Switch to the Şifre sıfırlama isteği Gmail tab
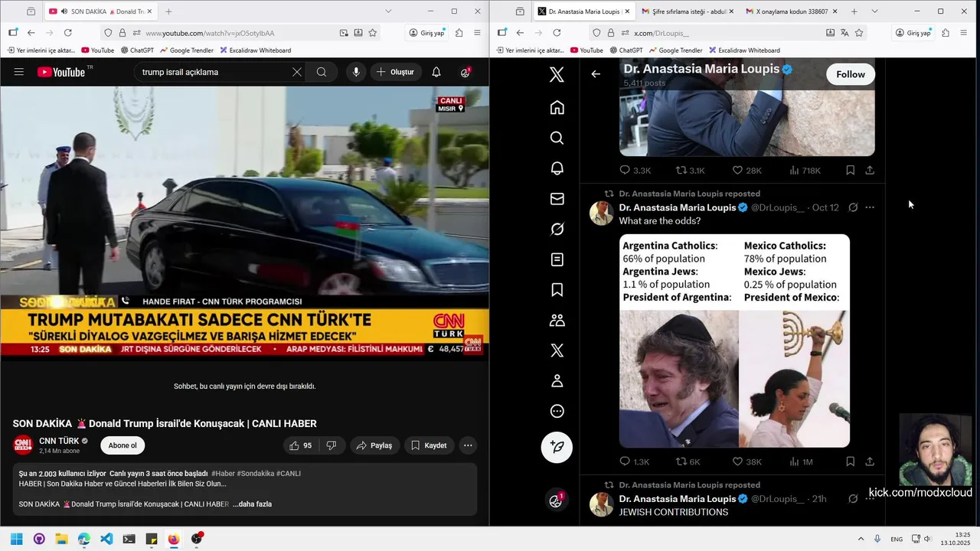The image size is (980, 551). [x=687, y=11]
